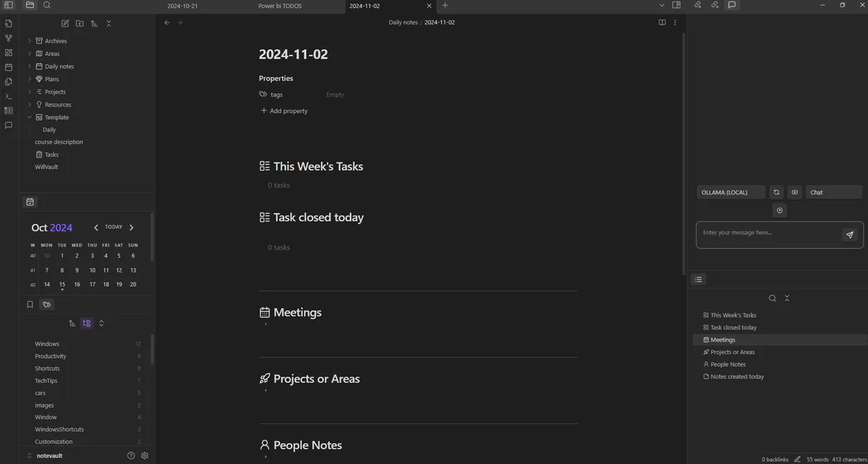Viewport: 868px width, 464px height.
Task: Open vault settings gear icon
Action: tap(145, 455)
